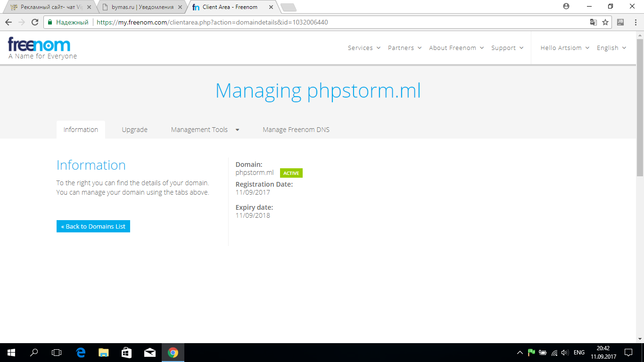The width and height of the screenshot is (644, 362).
Task: Open File Explorer from the taskbar
Action: coord(103,352)
